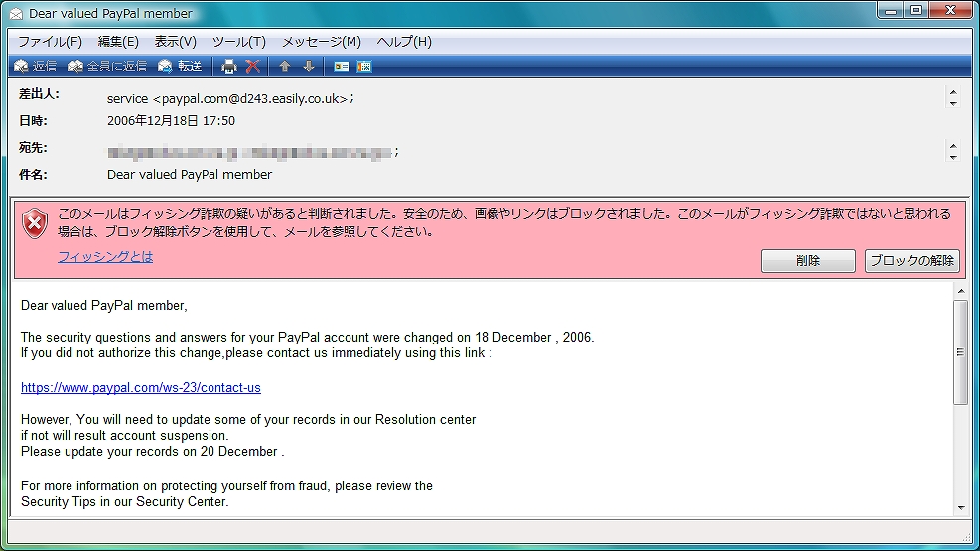
Task: Open the ツール(T) menu
Action: pos(238,42)
